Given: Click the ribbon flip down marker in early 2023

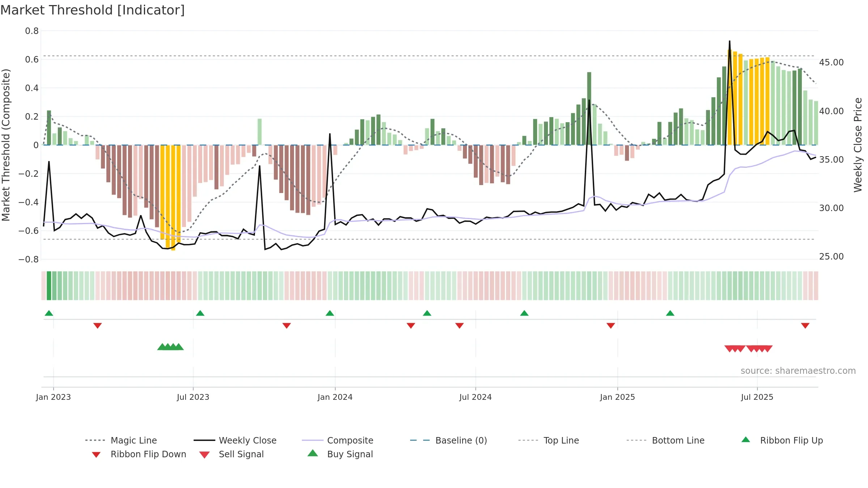Looking at the screenshot, I should pyautogui.click(x=98, y=326).
